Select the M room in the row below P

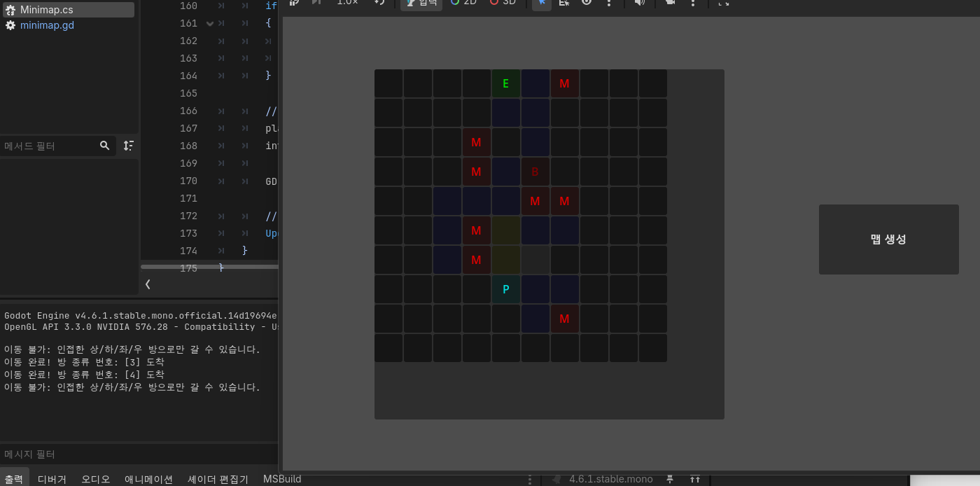point(565,319)
